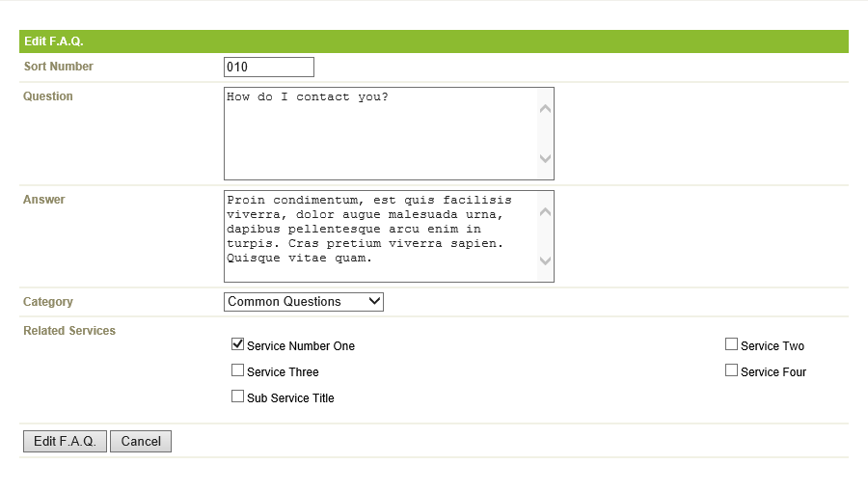This screenshot has width=868, height=492.
Task: Click inside the Question text area
Action: 381,133
